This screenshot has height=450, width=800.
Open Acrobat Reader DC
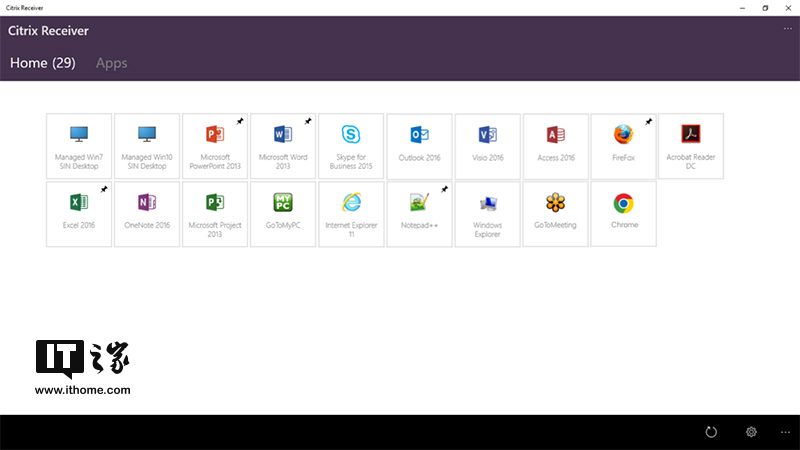(x=691, y=146)
